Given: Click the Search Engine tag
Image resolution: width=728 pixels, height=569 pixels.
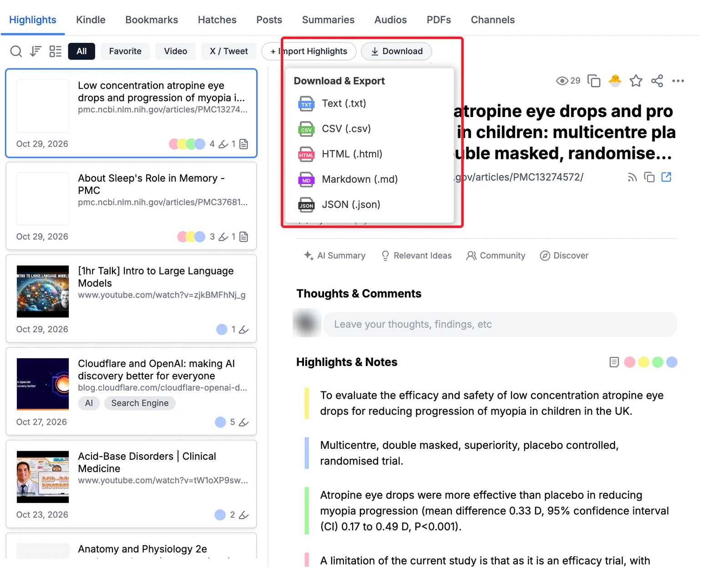Looking at the screenshot, I should pyautogui.click(x=140, y=403).
